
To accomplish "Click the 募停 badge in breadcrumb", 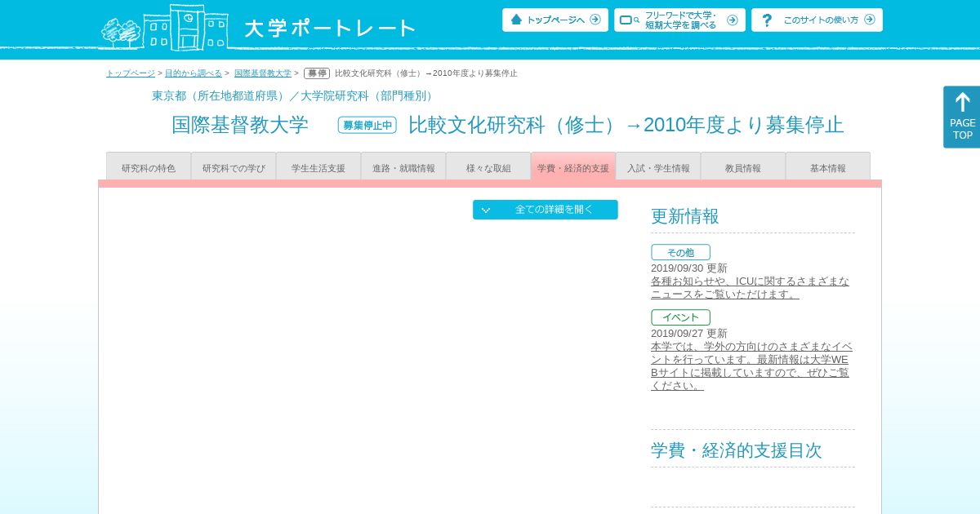I will pos(317,73).
